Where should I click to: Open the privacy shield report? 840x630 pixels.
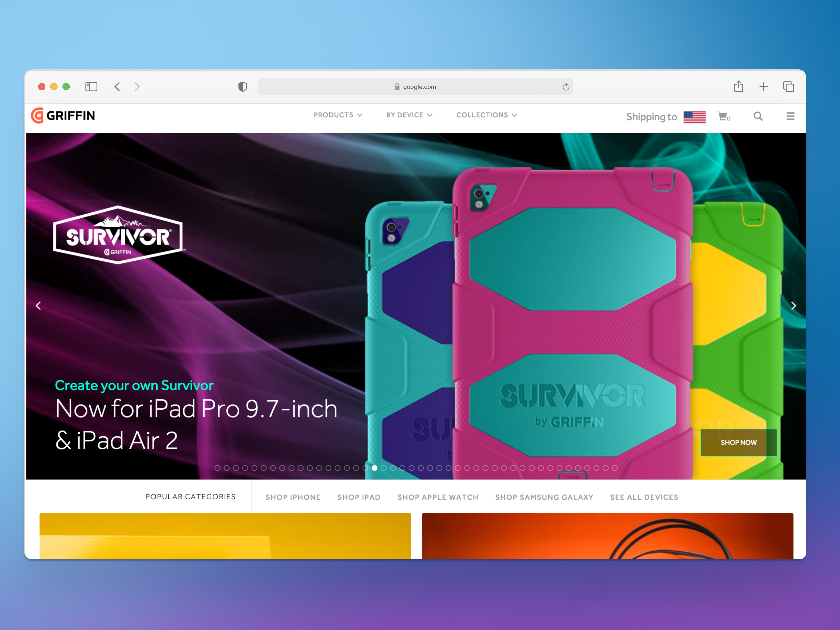pos(242,86)
